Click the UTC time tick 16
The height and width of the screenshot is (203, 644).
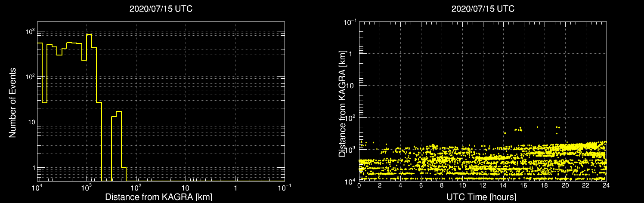(x=524, y=185)
